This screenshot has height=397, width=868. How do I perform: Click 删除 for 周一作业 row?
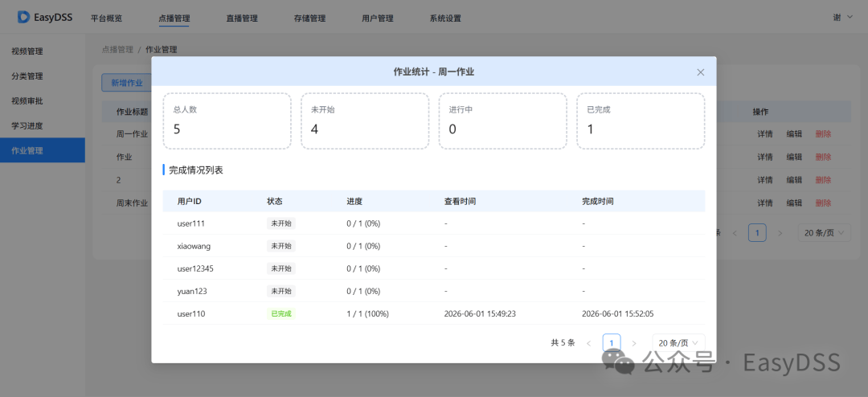click(x=823, y=134)
